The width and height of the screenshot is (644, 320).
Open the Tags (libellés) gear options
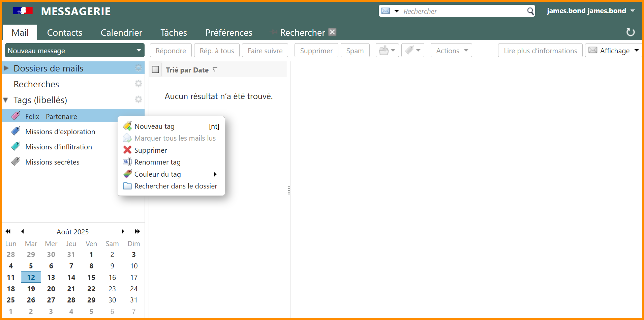(x=139, y=100)
